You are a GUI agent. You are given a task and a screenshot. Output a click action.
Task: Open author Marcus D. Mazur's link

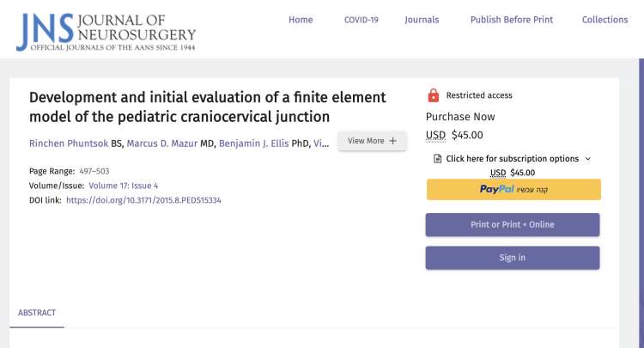click(x=162, y=143)
